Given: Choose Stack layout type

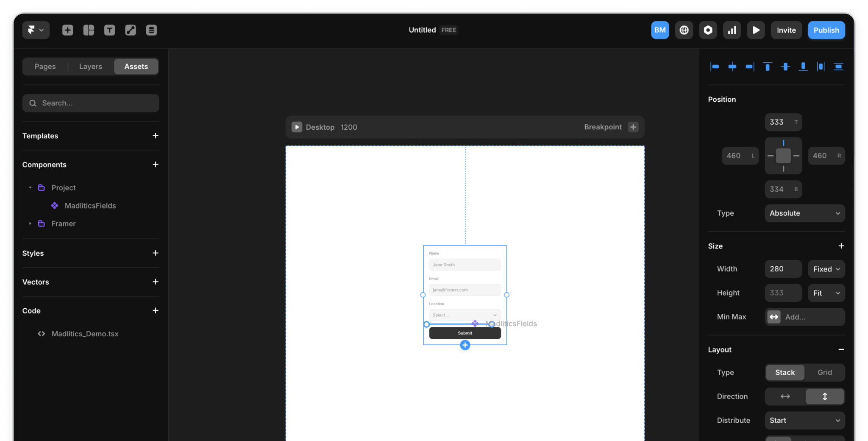Looking at the screenshot, I should [785, 372].
